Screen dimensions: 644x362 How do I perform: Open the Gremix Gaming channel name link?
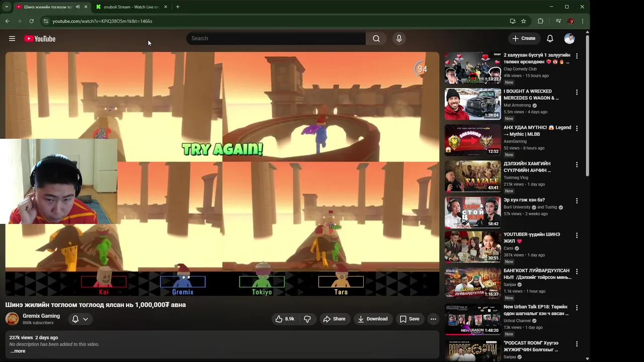coord(41,316)
